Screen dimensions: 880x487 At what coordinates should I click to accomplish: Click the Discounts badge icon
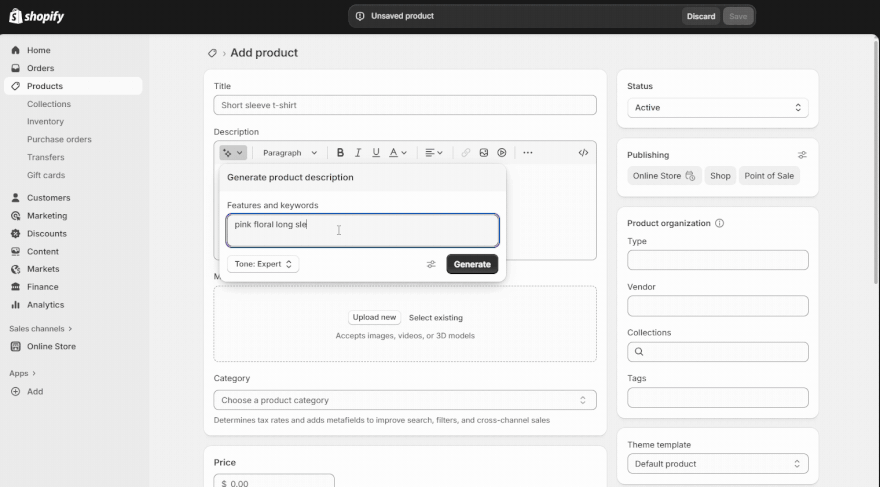tap(16, 233)
